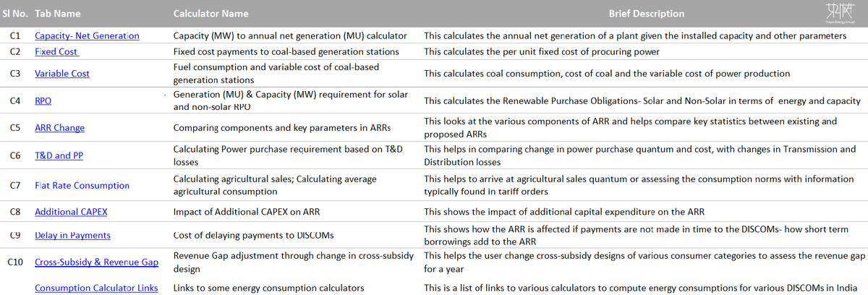
Task: Select 'Revenue Gap adjustment through change' cell
Action: (x=294, y=262)
